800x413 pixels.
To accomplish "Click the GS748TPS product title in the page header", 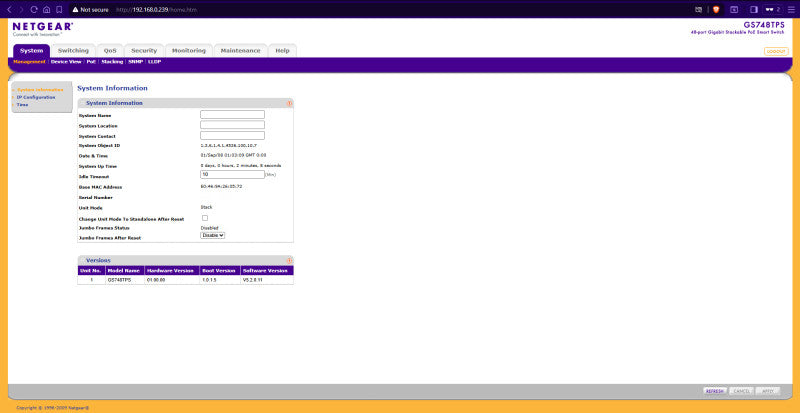I will point(764,25).
